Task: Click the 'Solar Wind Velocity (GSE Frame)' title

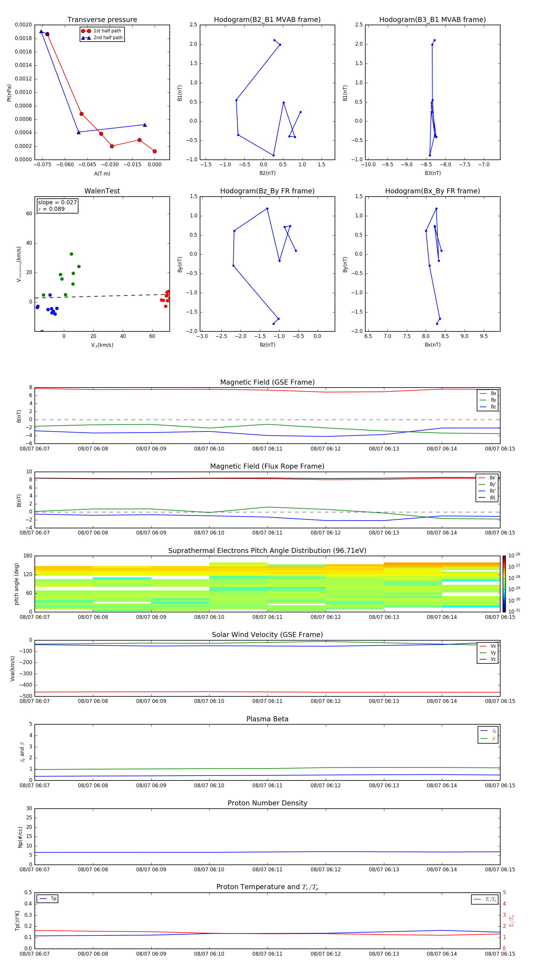Action: 267,635
